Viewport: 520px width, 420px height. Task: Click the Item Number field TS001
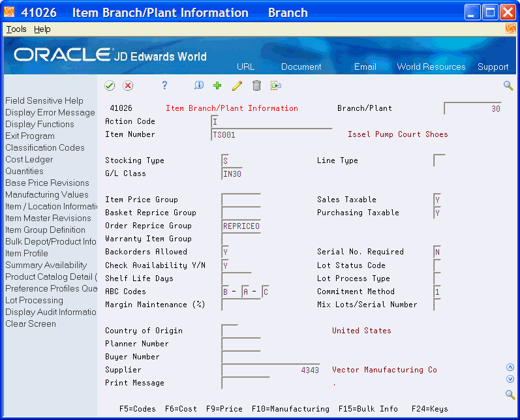(x=271, y=134)
